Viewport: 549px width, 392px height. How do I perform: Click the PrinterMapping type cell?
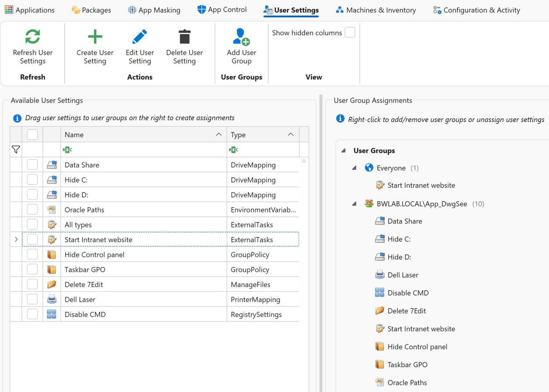(x=263, y=299)
